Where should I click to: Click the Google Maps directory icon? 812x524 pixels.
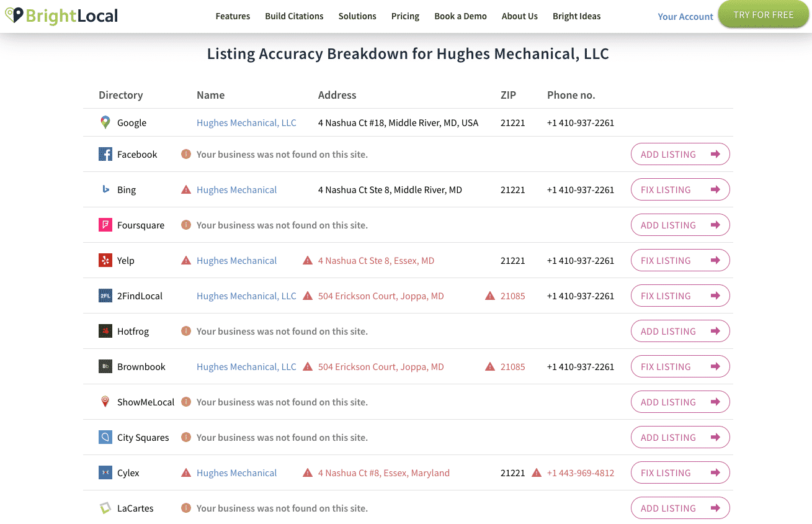pos(105,123)
